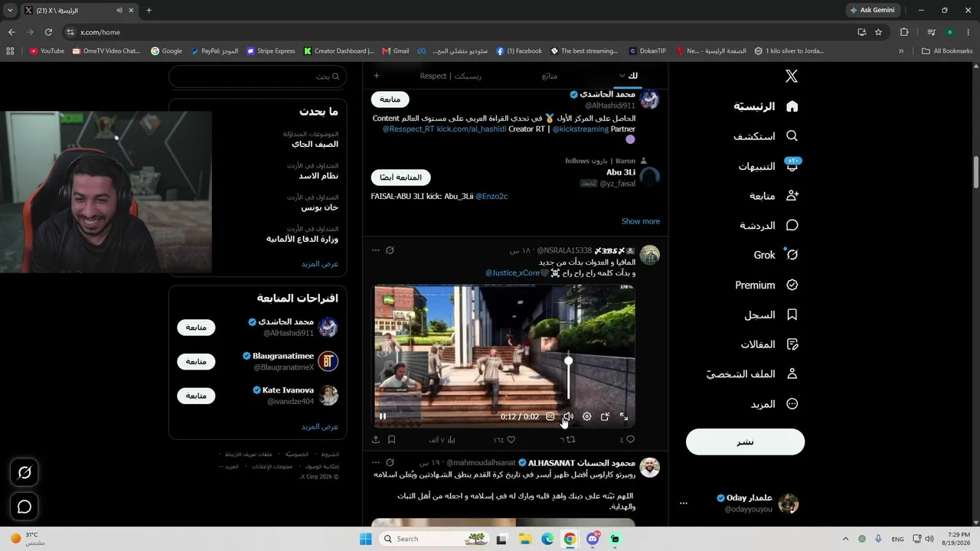This screenshot has width=980, height=551.
Task: Open Grok actions on ALHASANAT post
Action: tap(390, 462)
